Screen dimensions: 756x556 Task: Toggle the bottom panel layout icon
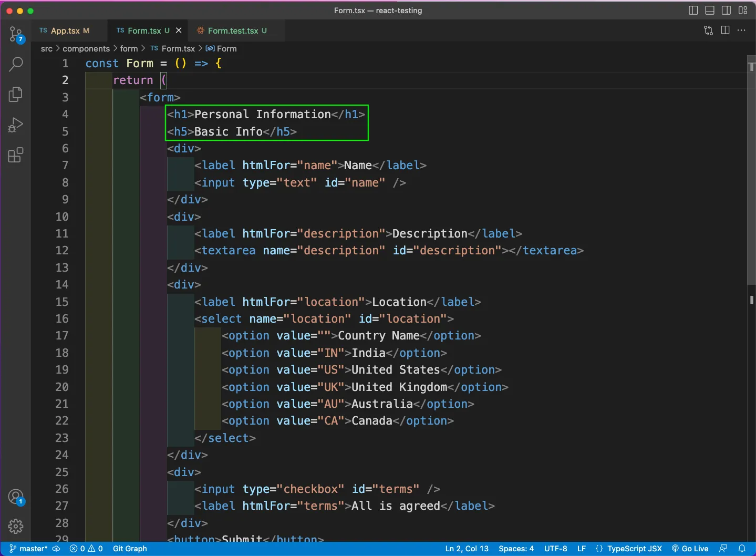710,11
